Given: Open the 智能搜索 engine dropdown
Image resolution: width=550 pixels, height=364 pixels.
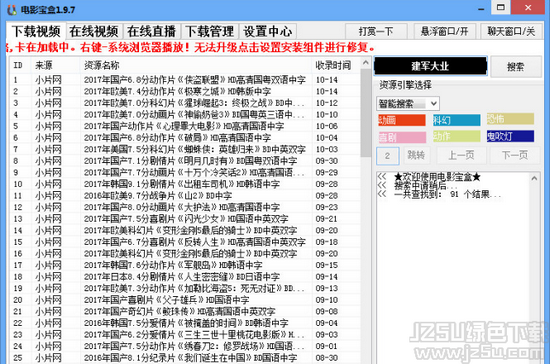Looking at the screenshot, I should [408, 103].
